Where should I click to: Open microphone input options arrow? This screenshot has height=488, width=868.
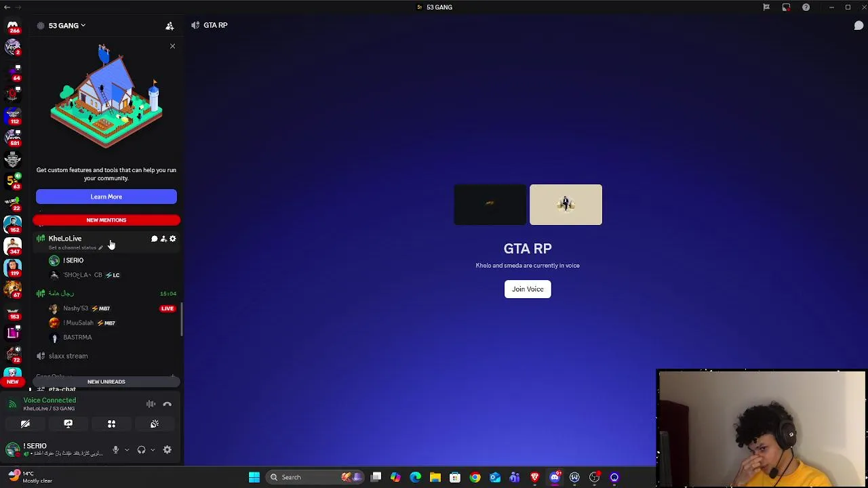[x=126, y=449]
